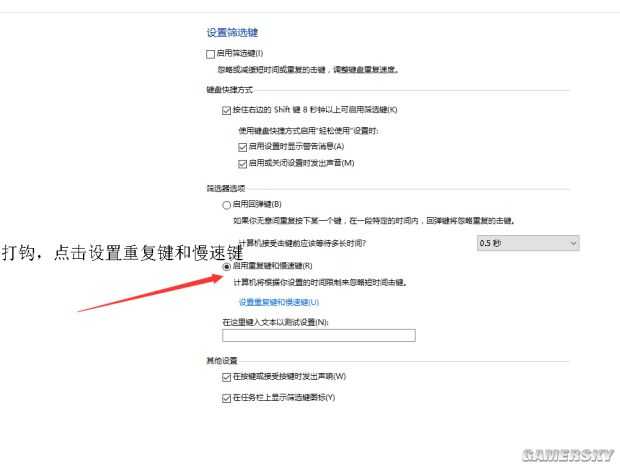Uncheck the right Shift 8 seconds shortcut checkbox
The height and width of the screenshot is (467, 620).
coord(227,109)
